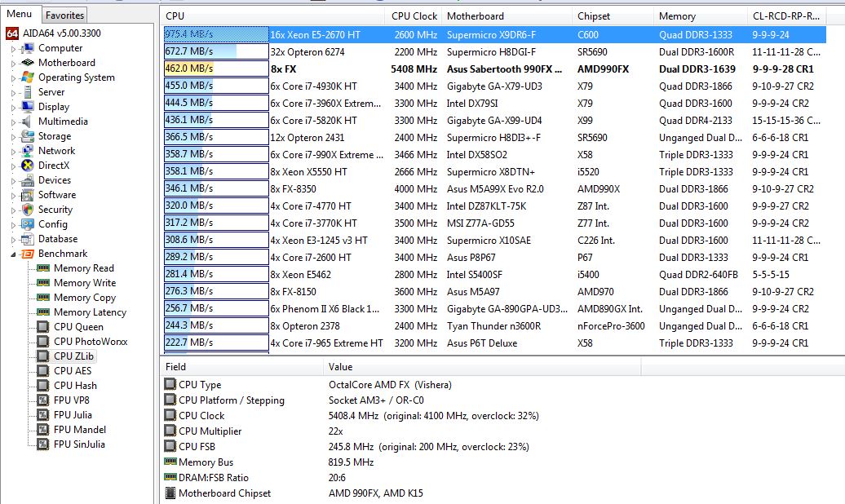
Task: Click the Storage drive icon
Action: coord(28,136)
